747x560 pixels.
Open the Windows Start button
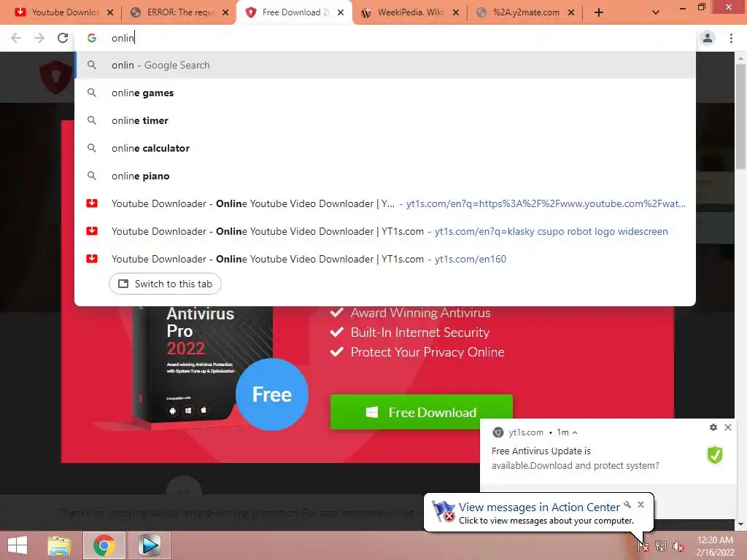coord(18,545)
